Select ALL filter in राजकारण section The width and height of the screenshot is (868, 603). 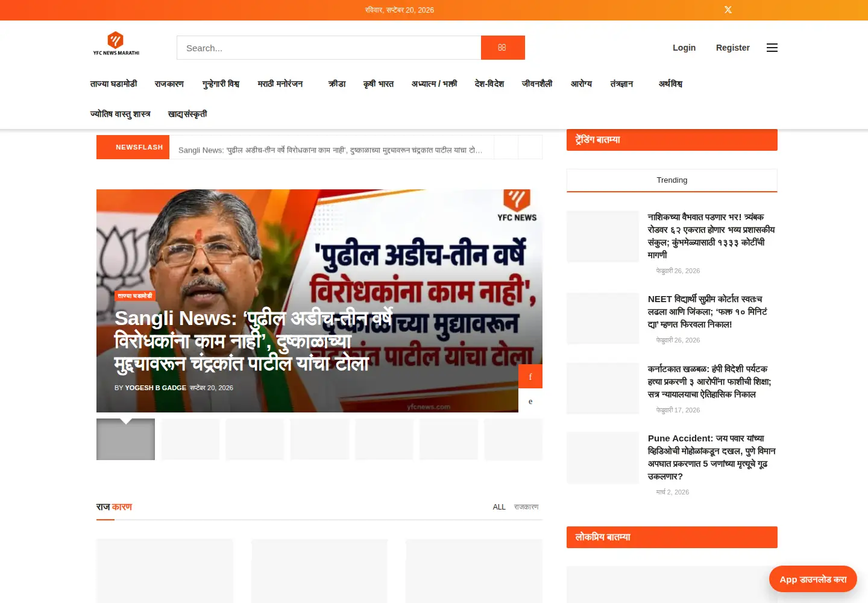point(499,507)
